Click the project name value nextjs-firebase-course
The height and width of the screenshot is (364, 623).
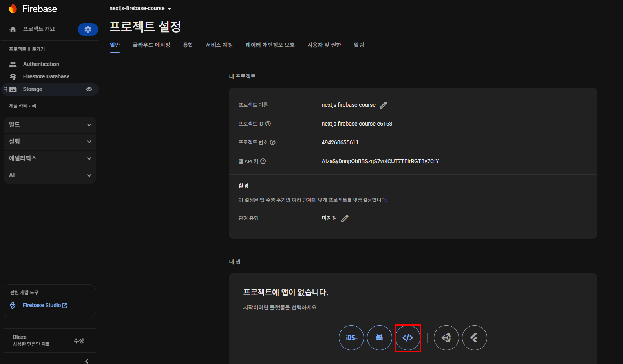349,105
